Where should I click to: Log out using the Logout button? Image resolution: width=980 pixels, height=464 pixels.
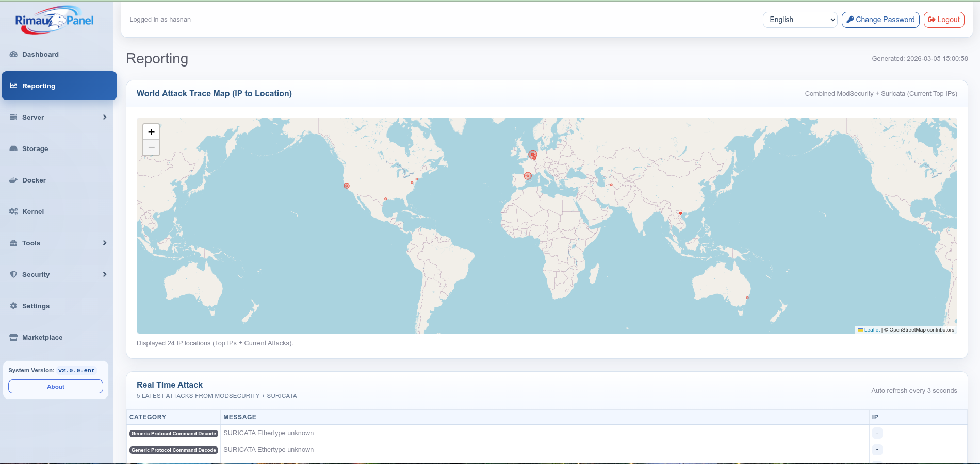coord(943,20)
